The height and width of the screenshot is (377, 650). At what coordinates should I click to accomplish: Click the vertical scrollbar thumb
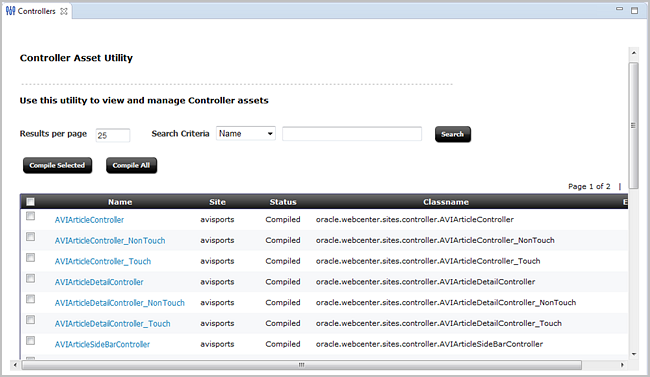coord(633,125)
